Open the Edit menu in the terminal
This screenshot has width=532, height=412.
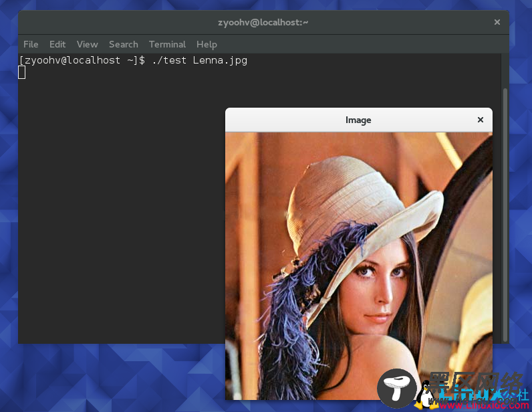pyautogui.click(x=57, y=44)
